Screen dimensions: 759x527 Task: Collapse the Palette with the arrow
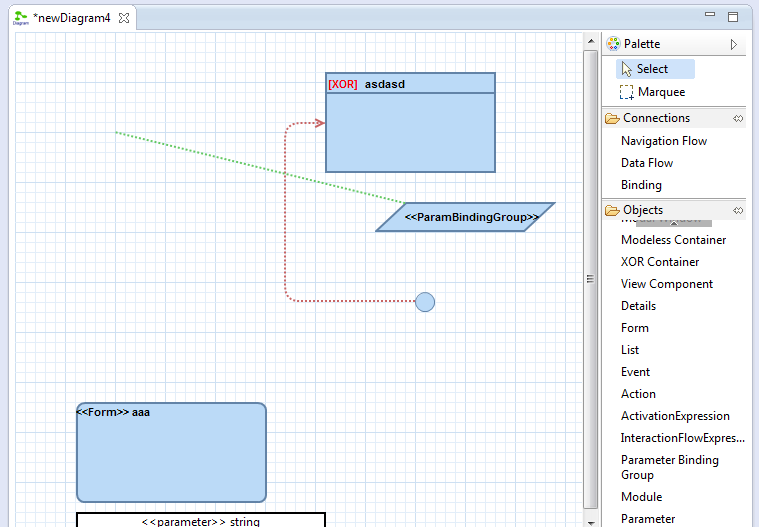point(734,45)
